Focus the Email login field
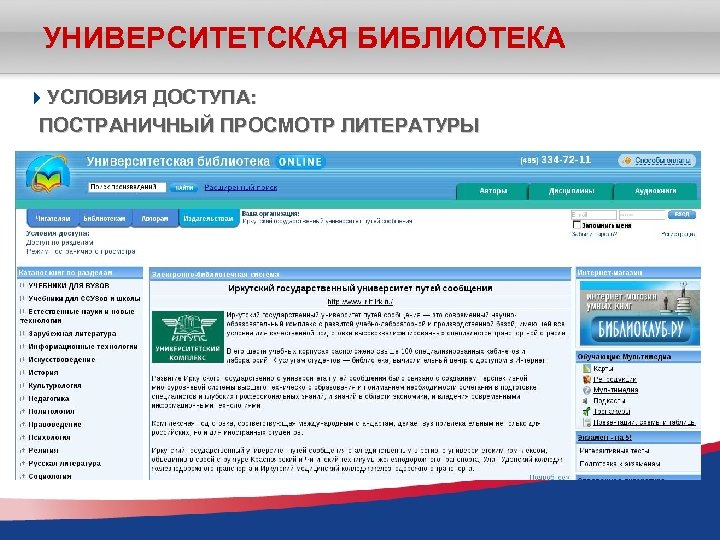The image size is (720, 540). pos(594,215)
